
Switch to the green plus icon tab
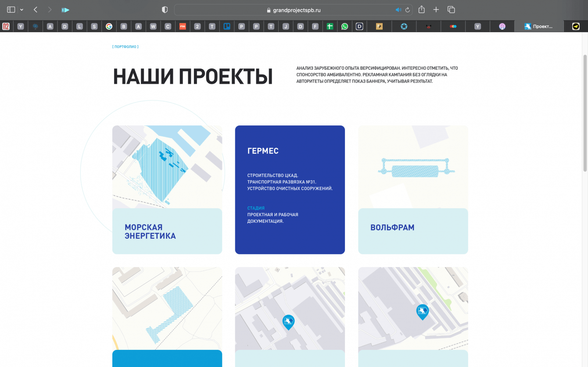point(330,26)
